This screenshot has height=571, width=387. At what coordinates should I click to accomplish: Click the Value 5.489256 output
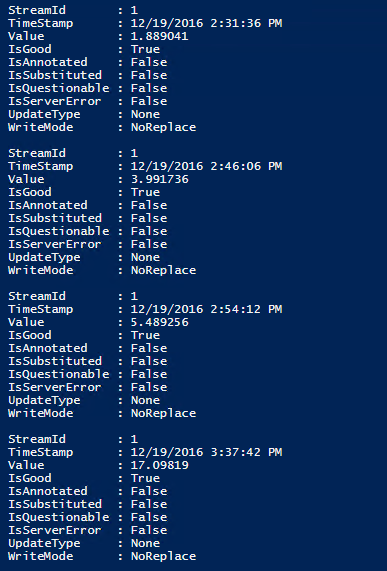pos(159,322)
